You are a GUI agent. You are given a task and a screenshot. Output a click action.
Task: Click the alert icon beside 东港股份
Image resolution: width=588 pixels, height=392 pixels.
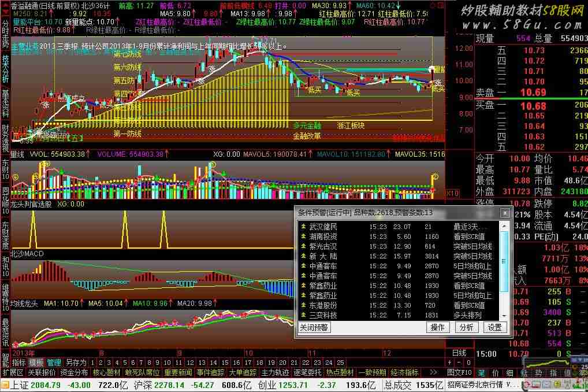tap(303, 305)
